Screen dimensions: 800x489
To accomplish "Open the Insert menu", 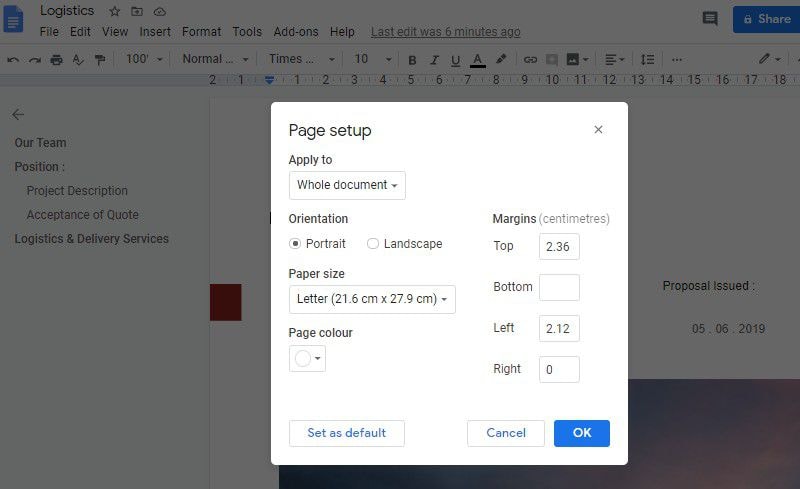I will pos(155,32).
